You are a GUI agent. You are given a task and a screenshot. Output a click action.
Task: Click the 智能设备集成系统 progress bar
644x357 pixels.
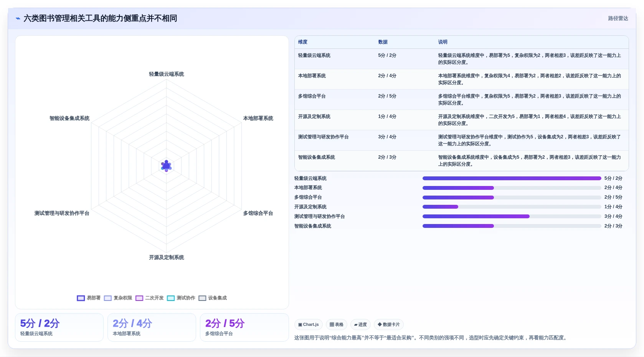[512, 226]
